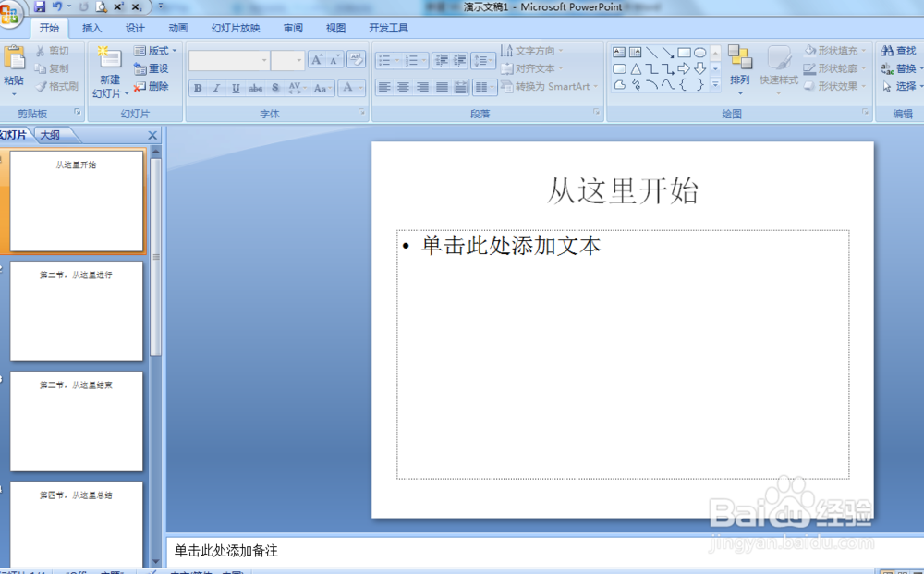Select slide thumbnail 第二节，从这里进行
Viewport: 924px width, 574px height.
(76, 311)
